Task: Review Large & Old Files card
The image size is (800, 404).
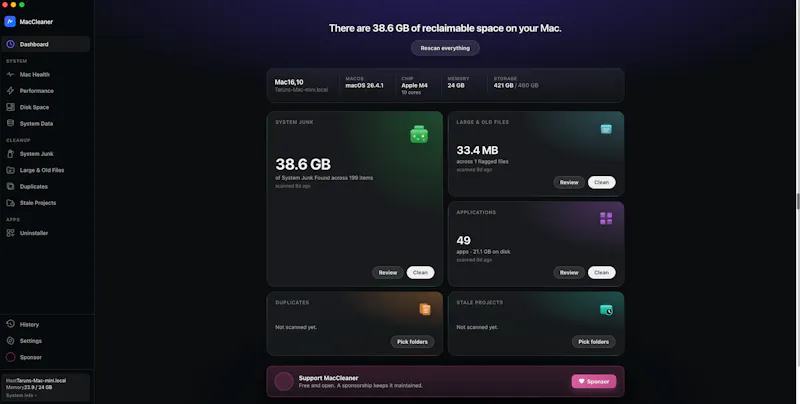Action: pyautogui.click(x=569, y=182)
